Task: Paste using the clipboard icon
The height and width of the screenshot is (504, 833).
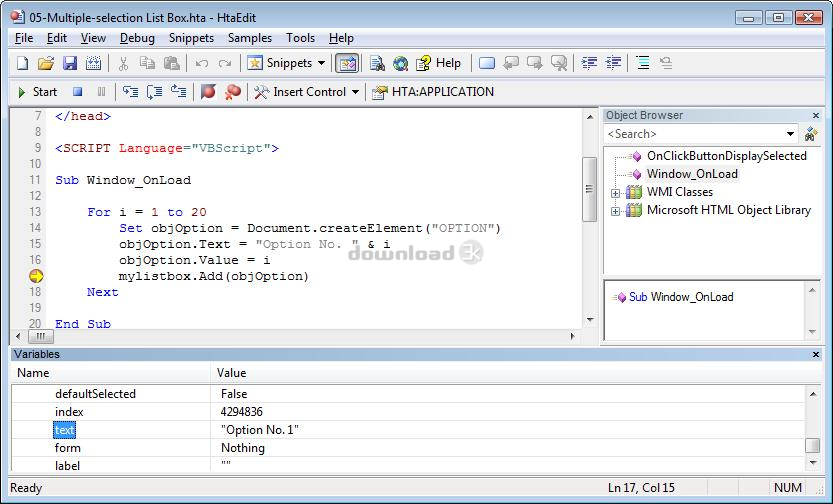Action: pos(171,63)
